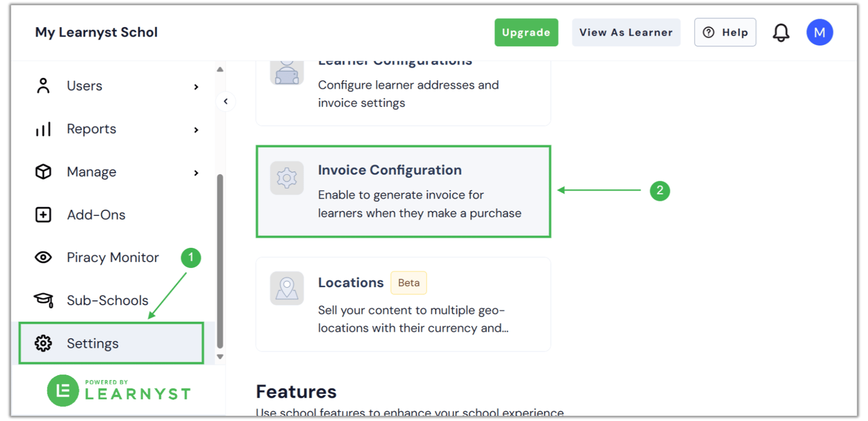Viewport: 868px width, 421px height.
Task: Click the notification bell icon
Action: [781, 32]
